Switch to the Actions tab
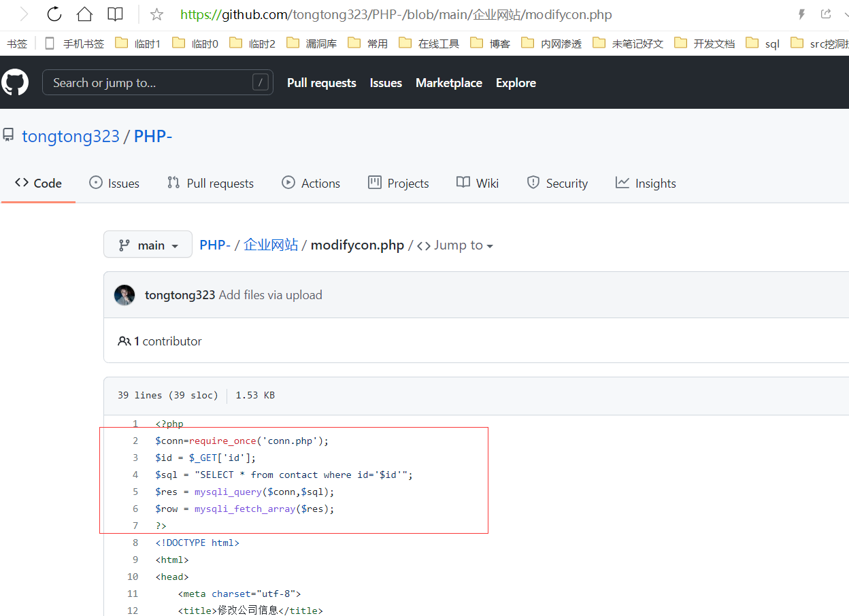Screen dimensions: 849x616 [x=311, y=183]
